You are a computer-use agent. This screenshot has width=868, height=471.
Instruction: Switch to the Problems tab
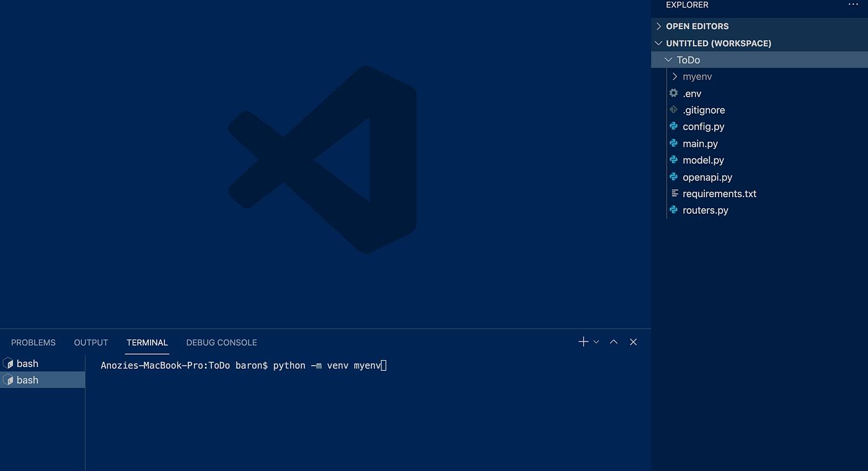pos(33,343)
